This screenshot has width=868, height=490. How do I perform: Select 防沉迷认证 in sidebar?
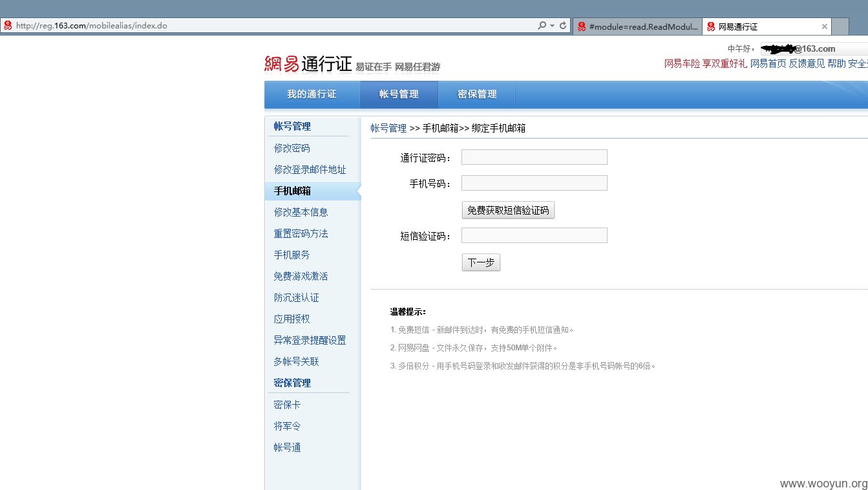click(x=296, y=297)
